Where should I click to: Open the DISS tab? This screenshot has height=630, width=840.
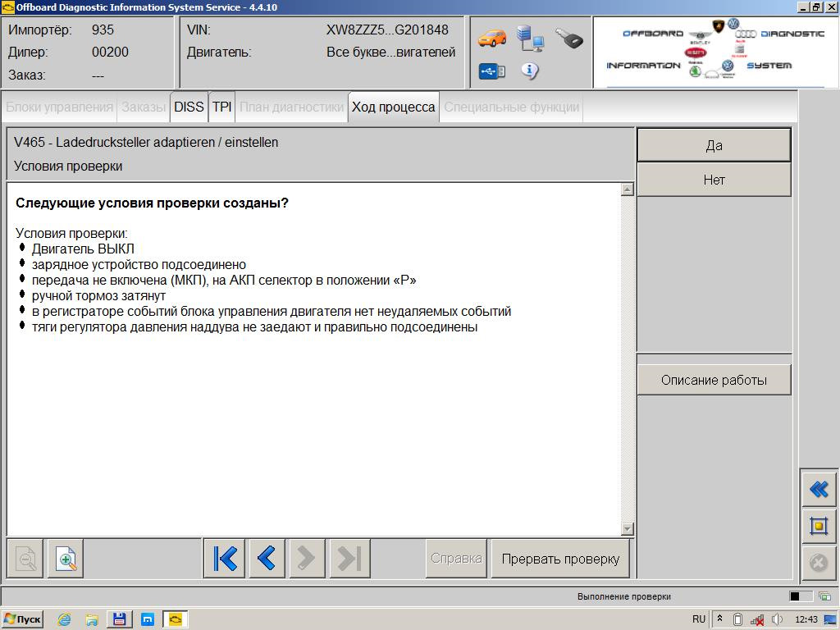189,107
